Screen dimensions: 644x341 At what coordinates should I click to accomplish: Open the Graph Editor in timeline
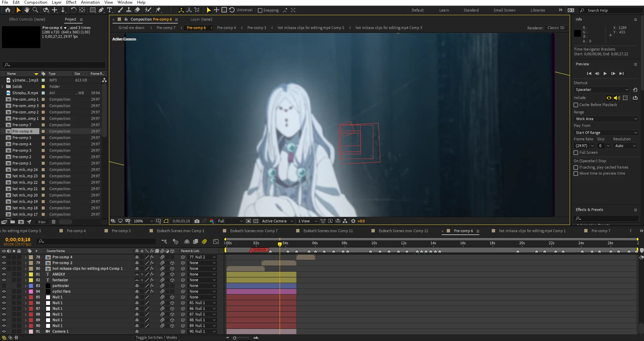(x=216, y=241)
